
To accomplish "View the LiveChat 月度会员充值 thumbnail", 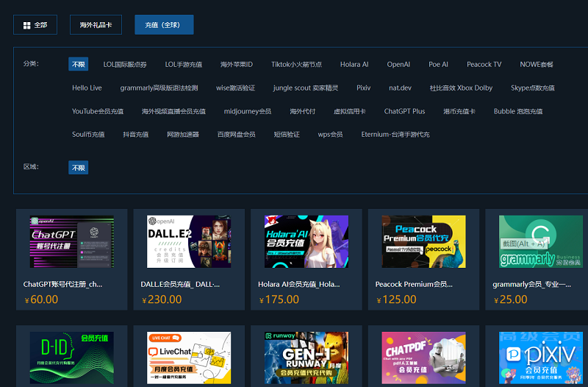I will [x=189, y=358].
